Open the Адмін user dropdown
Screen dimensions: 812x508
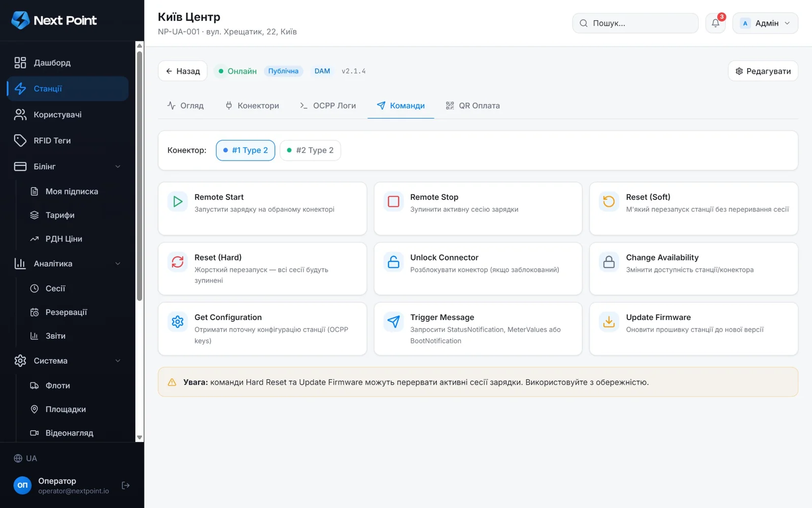[x=765, y=23]
